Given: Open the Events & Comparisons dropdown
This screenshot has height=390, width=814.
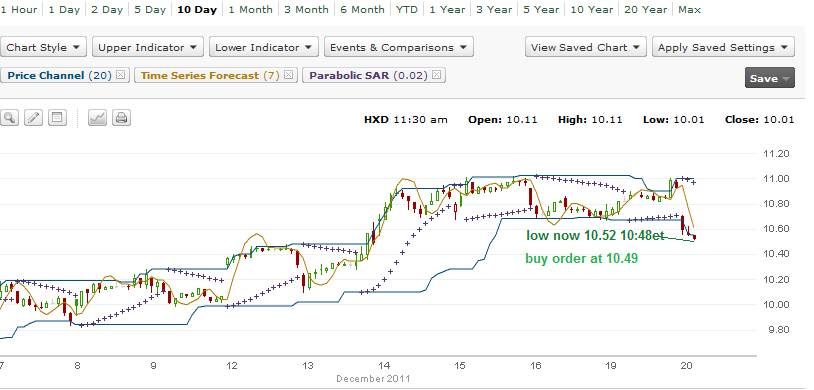Looking at the screenshot, I should pos(399,47).
